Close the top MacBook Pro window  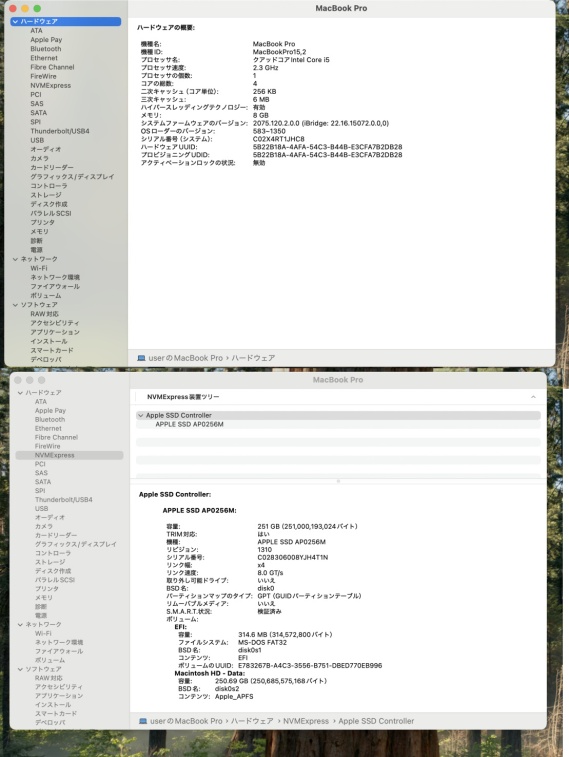[13, 8]
